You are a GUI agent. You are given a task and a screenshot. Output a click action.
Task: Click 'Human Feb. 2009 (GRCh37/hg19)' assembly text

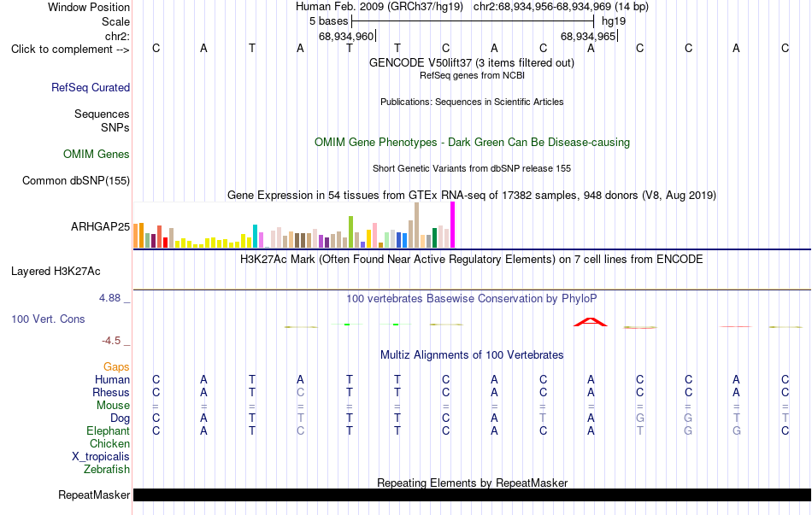click(x=380, y=7)
